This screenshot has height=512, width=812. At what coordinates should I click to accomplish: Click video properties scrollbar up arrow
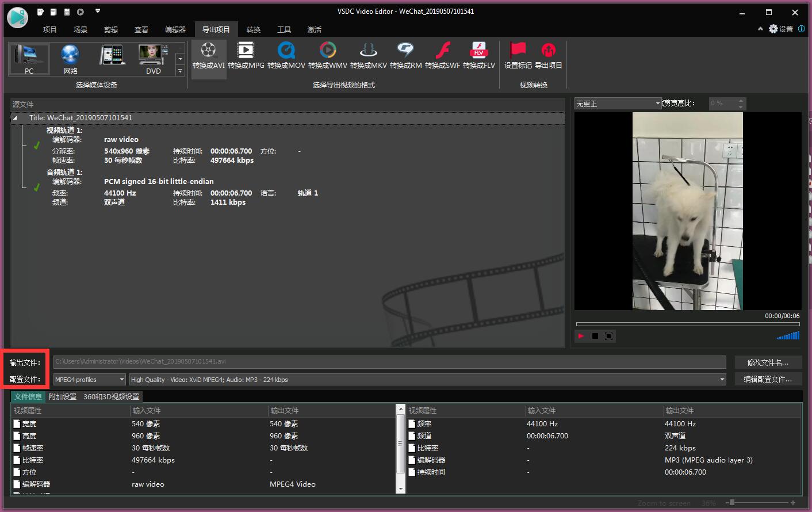[401, 409]
